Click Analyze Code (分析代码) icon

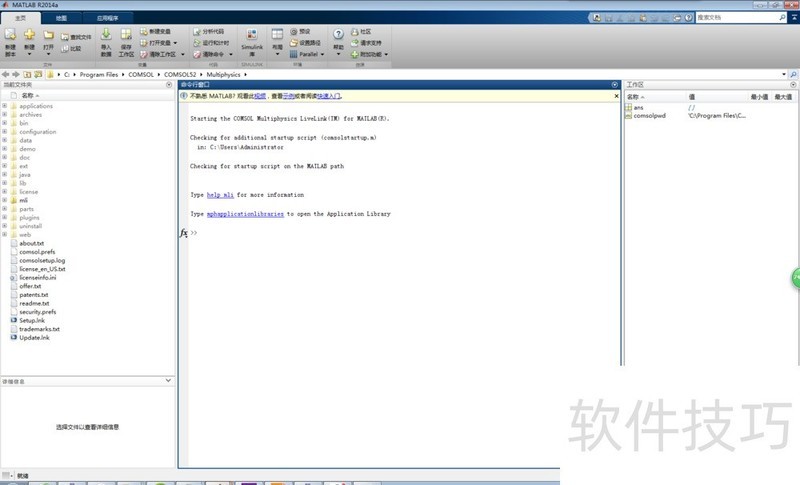197,31
